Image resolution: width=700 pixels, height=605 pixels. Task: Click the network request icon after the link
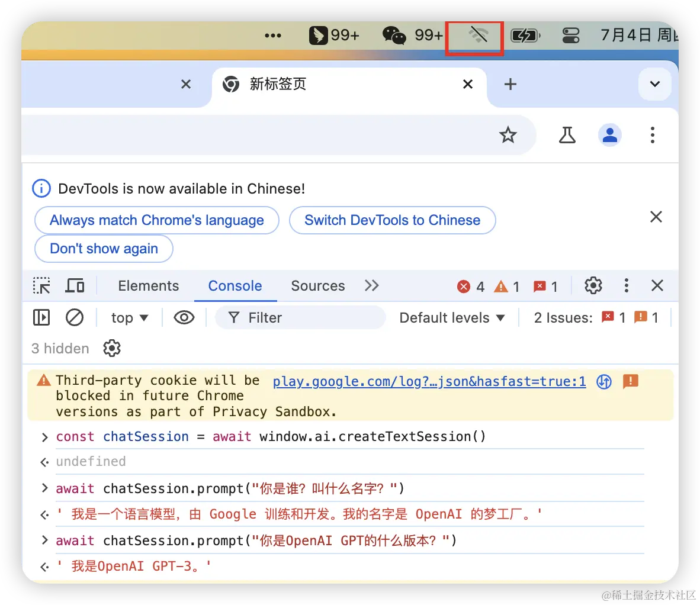[x=604, y=381]
